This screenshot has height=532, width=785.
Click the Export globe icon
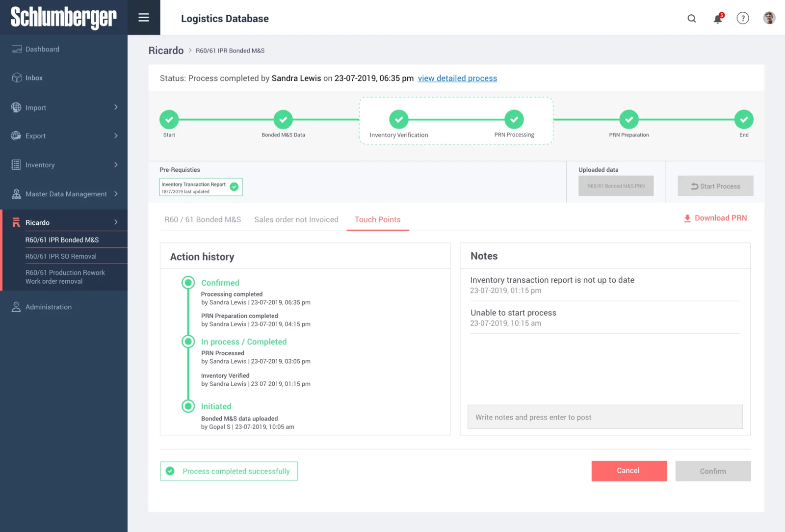[x=16, y=135]
